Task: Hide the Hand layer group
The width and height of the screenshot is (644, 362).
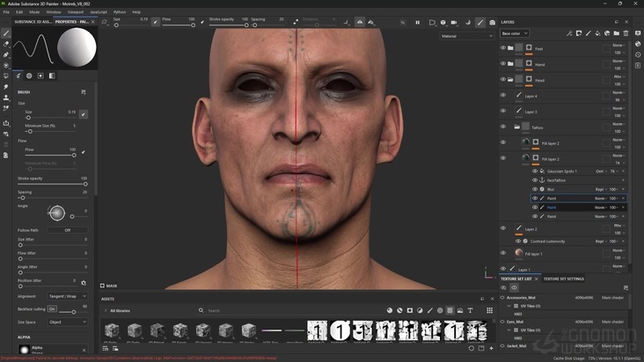Action: coord(503,63)
